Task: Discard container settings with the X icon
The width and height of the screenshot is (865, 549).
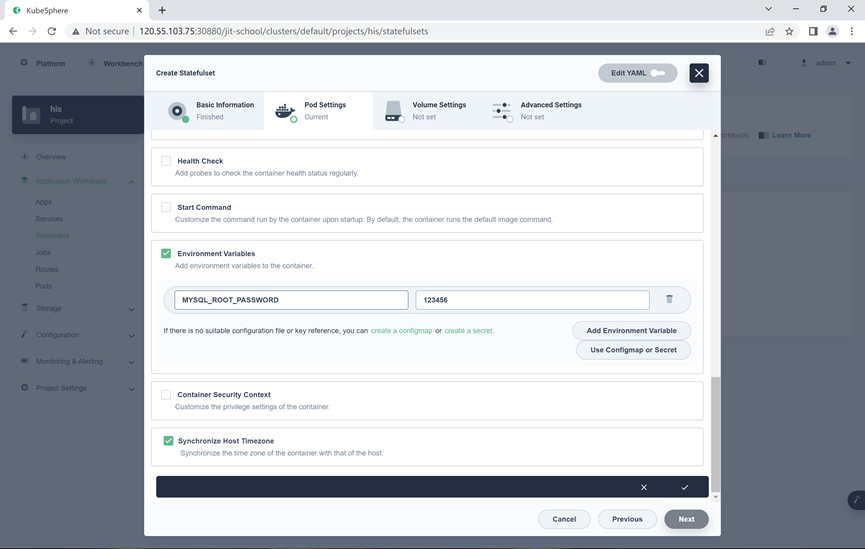Action: coord(644,487)
